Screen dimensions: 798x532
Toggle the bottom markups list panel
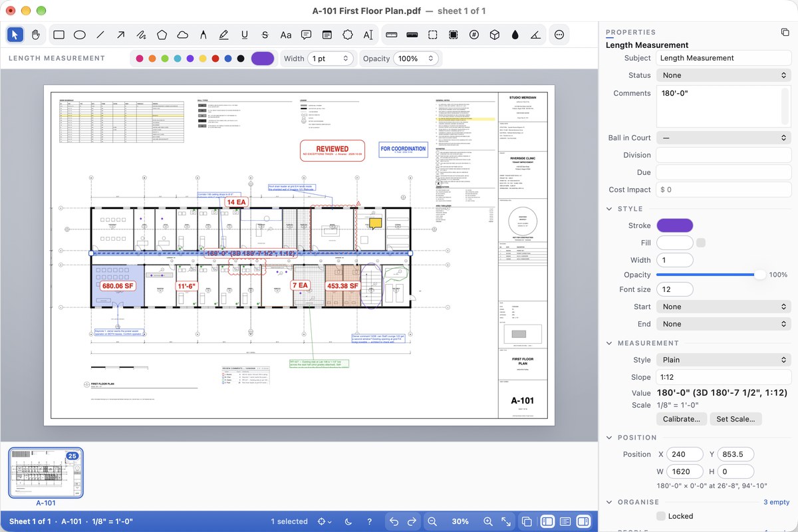pyautogui.click(x=565, y=521)
